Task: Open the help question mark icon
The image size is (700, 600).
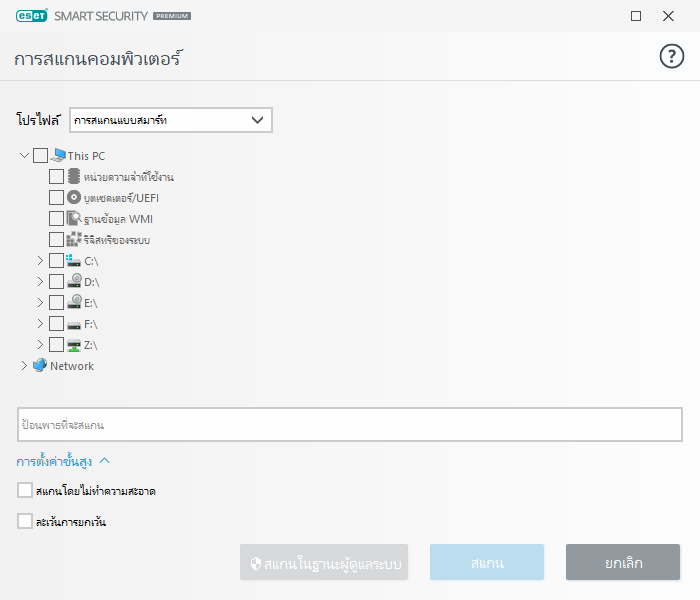Action: [x=671, y=56]
